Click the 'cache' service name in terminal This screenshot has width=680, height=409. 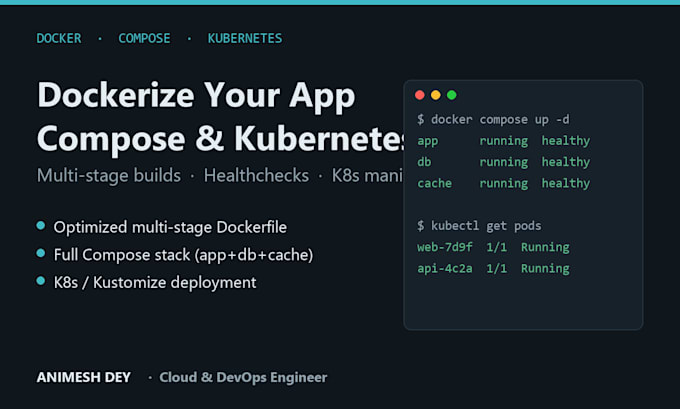[x=434, y=183]
